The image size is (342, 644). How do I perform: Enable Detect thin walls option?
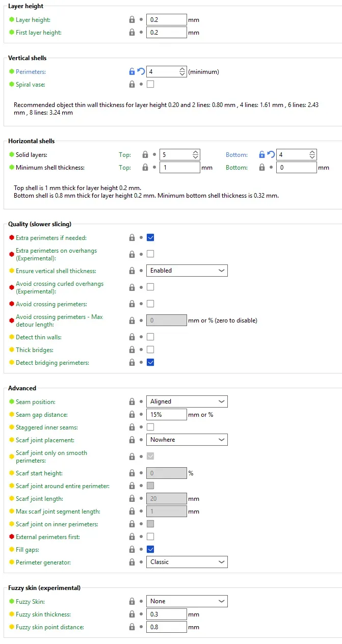coord(150,337)
